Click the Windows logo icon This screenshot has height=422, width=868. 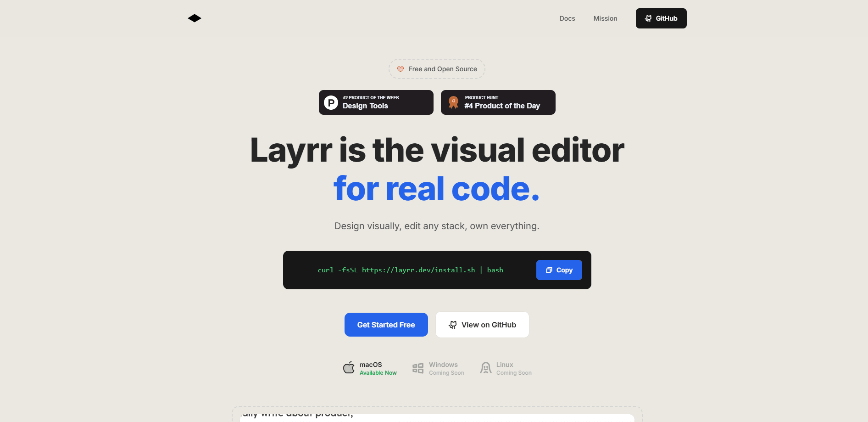click(418, 368)
